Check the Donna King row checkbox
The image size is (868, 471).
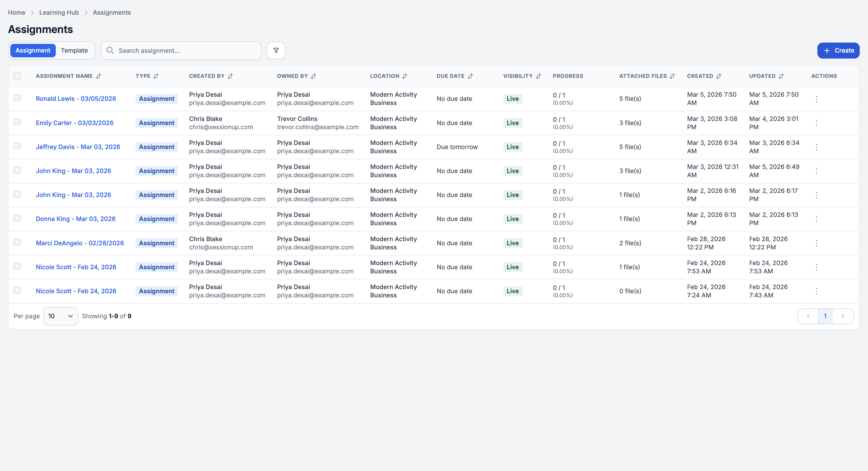pos(17,218)
